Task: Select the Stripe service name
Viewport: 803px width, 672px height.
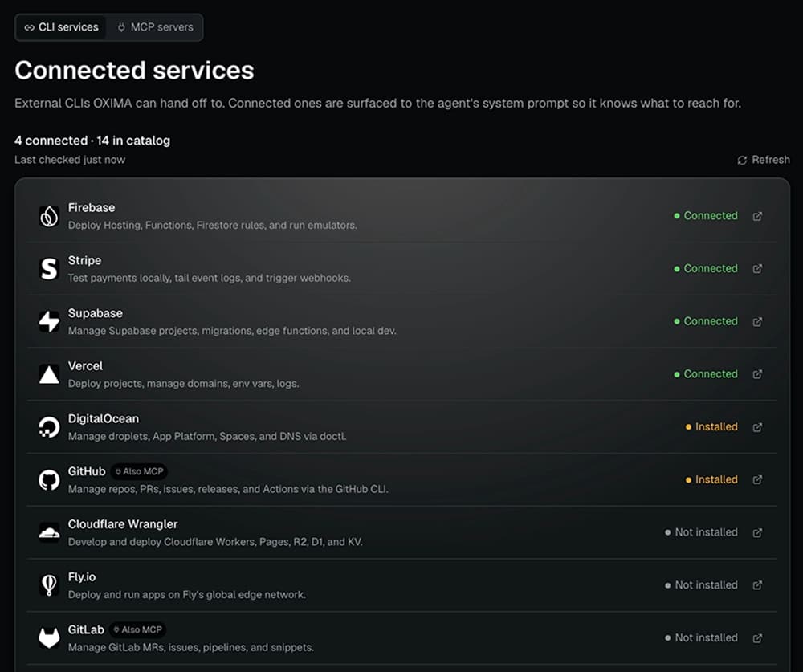Action: point(84,260)
